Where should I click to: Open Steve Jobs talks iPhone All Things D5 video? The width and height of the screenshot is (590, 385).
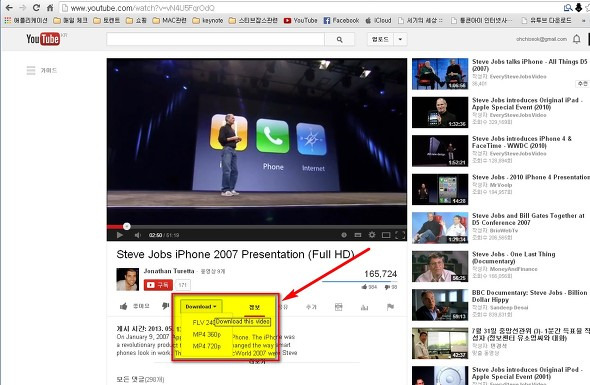pos(529,65)
